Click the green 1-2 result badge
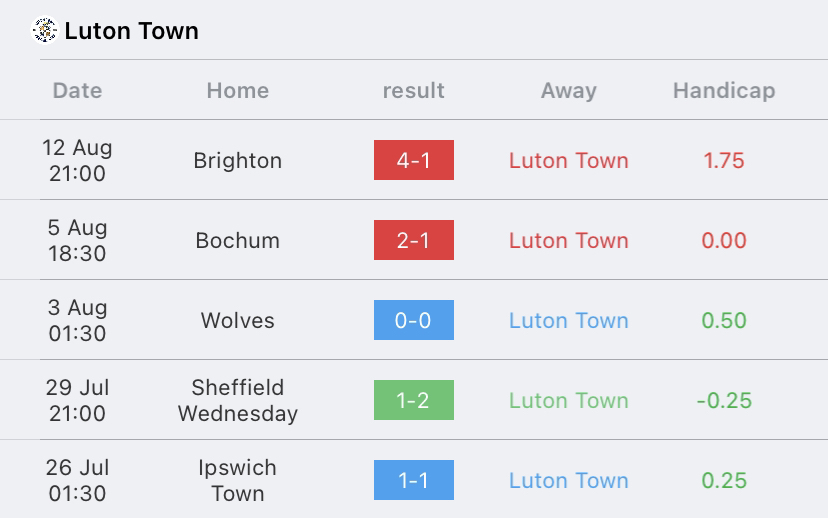This screenshot has width=828, height=518. pyautogui.click(x=413, y=400)
